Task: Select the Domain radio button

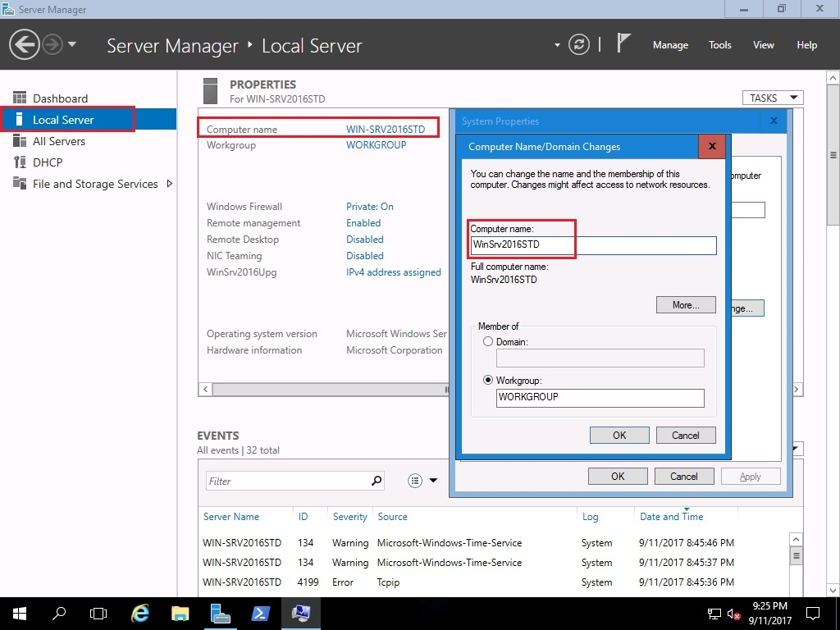Action: pos(489,341)
